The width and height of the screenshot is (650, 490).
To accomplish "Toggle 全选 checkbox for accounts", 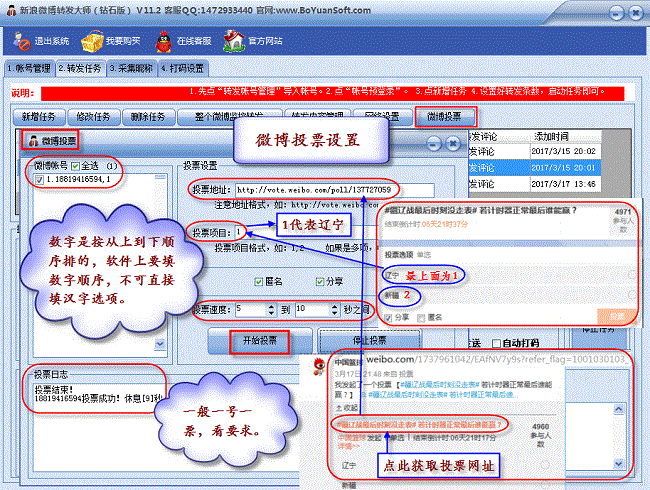I will click(75, 166).
